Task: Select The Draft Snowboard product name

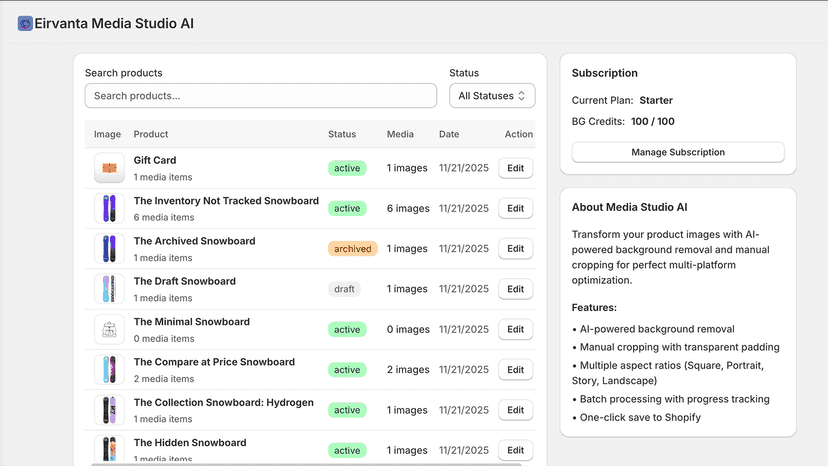Action: [x=184, y=281]
